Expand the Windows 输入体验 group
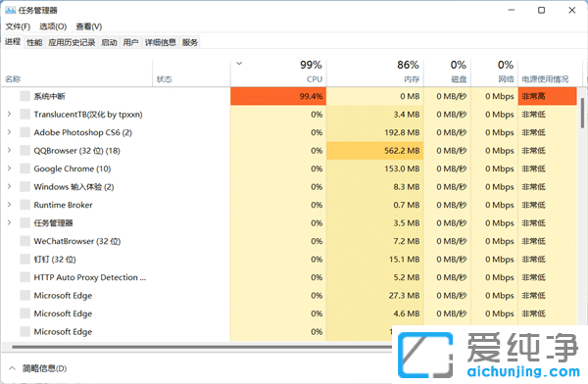 click(10, 186)
